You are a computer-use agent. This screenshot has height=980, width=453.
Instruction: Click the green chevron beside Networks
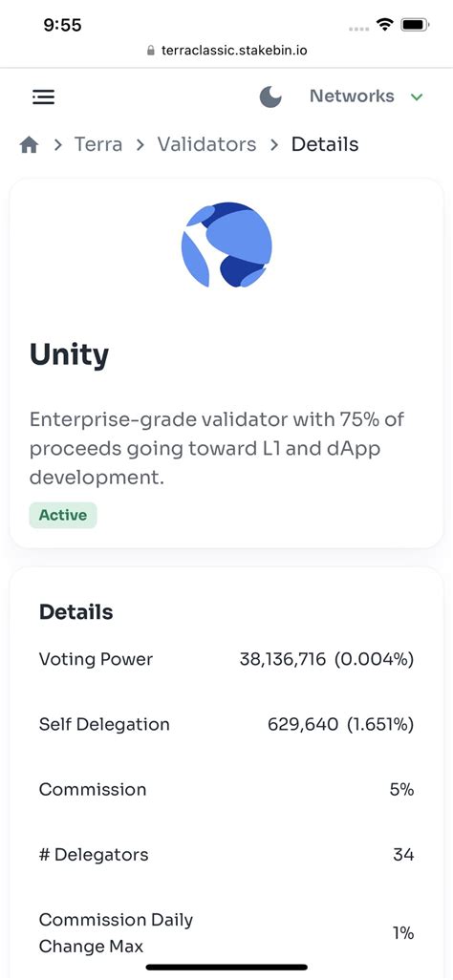click(417, 96)
